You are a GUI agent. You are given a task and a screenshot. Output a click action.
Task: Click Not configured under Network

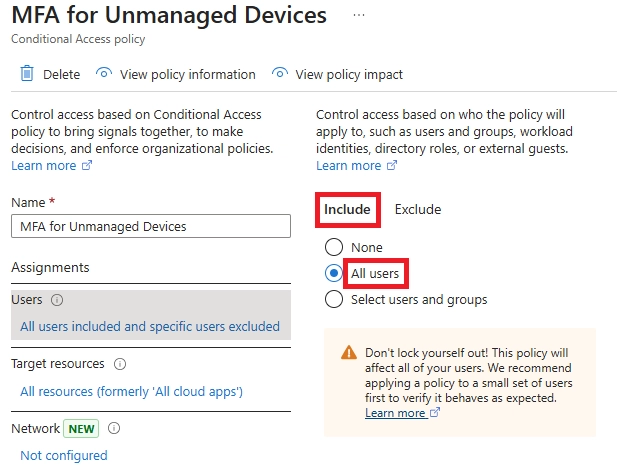64,455
